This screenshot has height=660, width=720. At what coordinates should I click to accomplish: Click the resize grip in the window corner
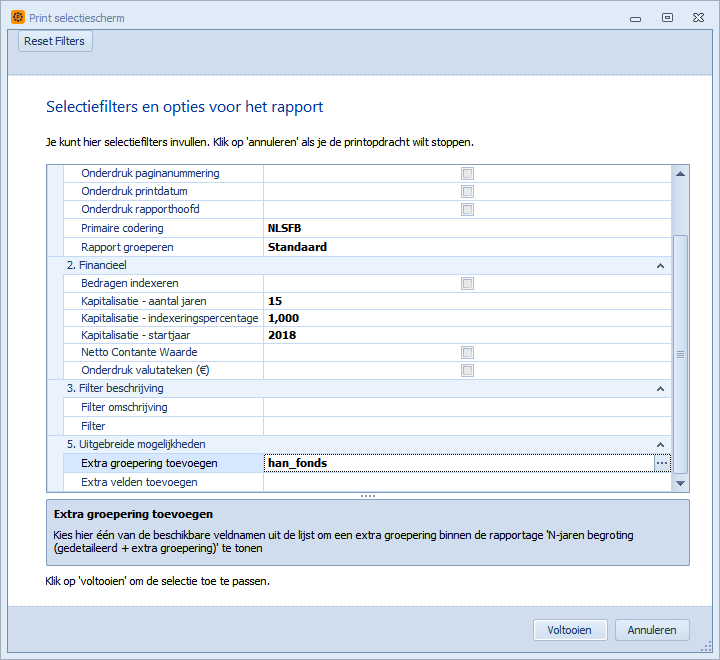point(706,646)
